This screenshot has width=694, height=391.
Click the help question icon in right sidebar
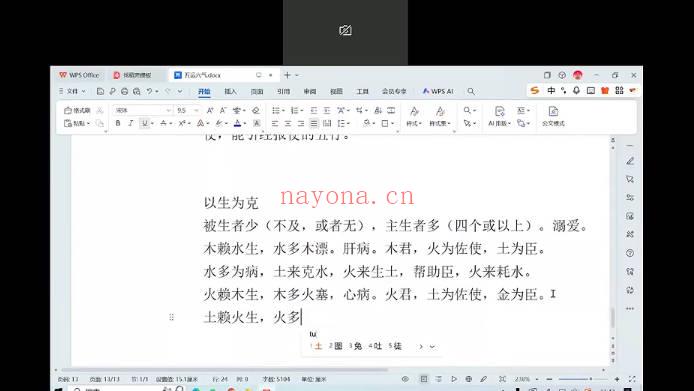pyautogui.click(x=630, y=253)
